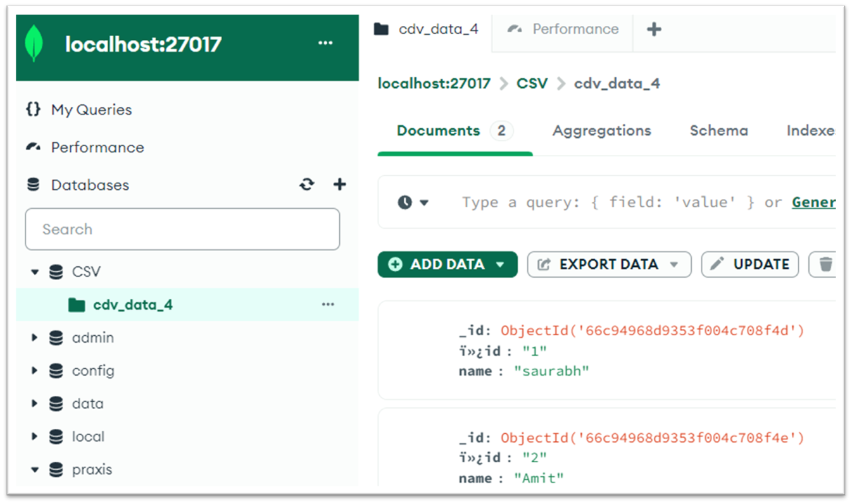Open the Aggregations tab

(x=601, y=131)
